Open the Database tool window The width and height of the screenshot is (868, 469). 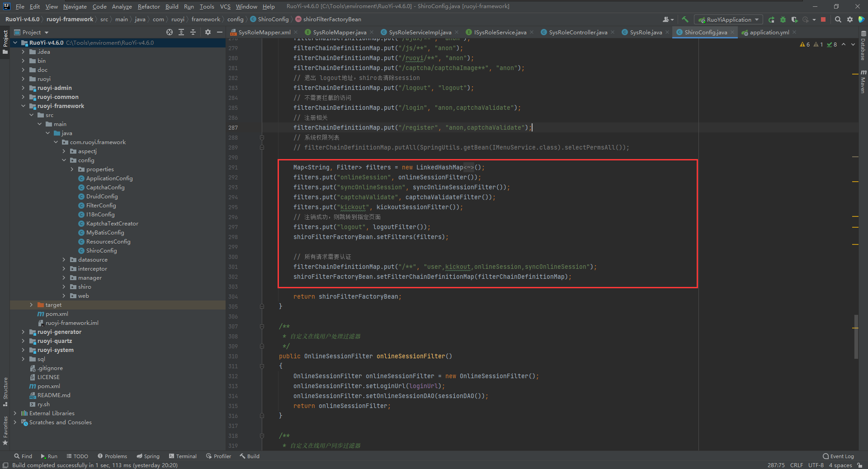point(863,46)
